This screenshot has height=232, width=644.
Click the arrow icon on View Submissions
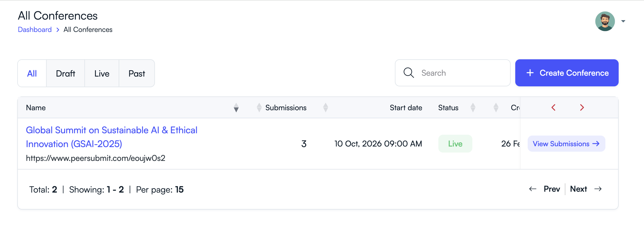pos(594,144)
